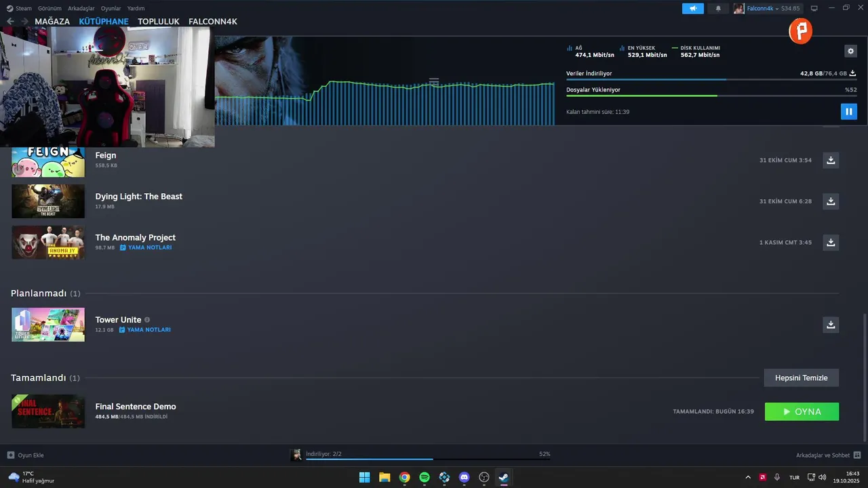Open Tower Unite YAMA NOTLARI

(145, 329)
